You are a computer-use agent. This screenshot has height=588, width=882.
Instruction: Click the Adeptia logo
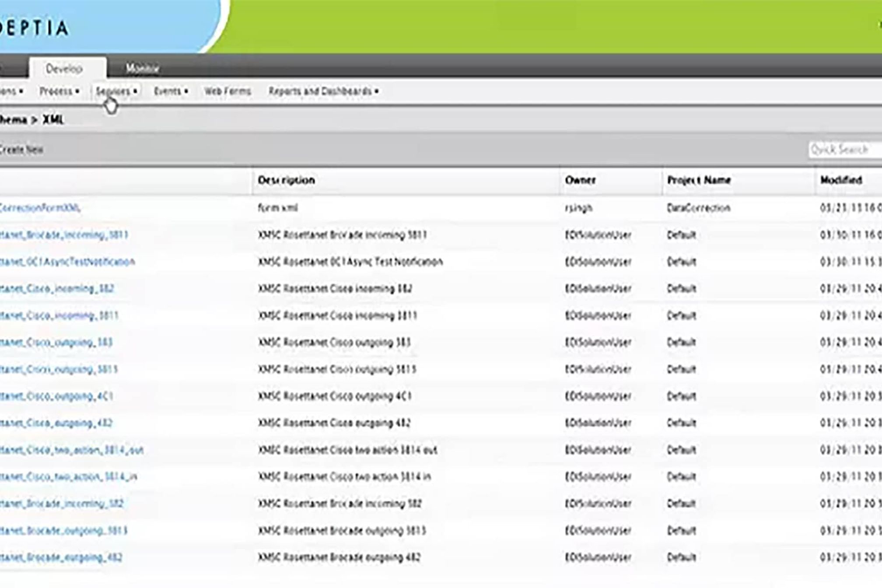click(x=34, y=28)
